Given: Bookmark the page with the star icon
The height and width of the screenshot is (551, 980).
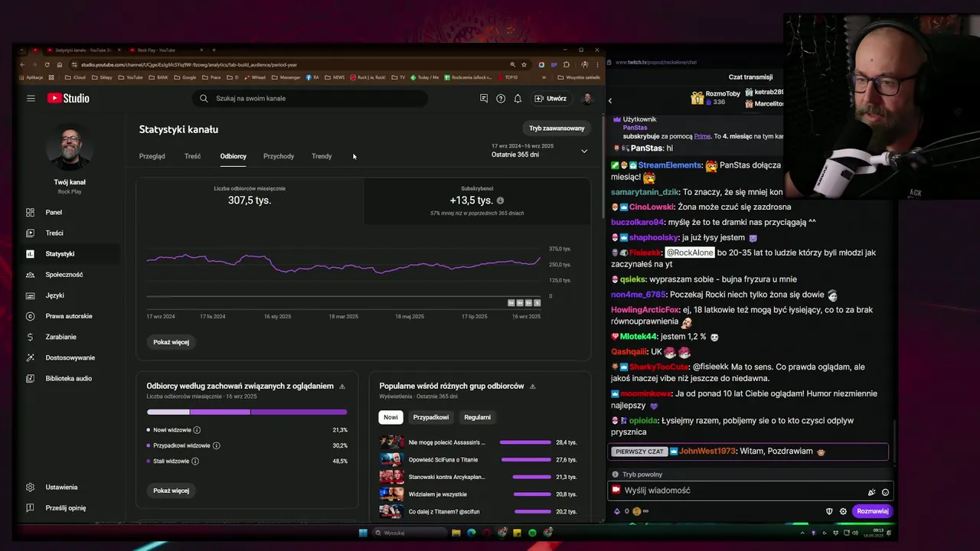Looking at the screenshot, I should pyautogui.click(x=524, y=64).
